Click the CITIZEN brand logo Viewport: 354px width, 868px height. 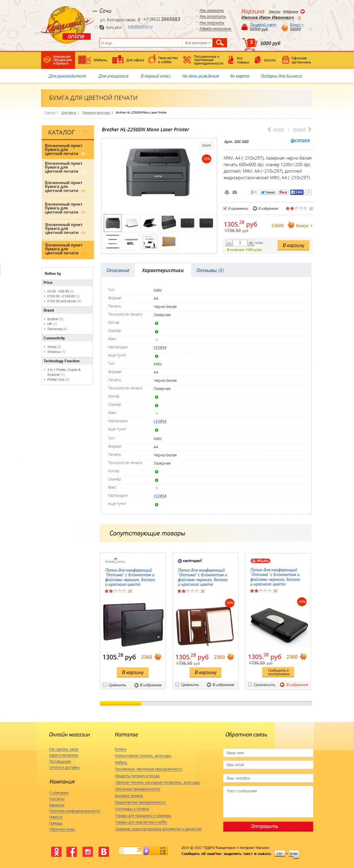coord(300,141)
